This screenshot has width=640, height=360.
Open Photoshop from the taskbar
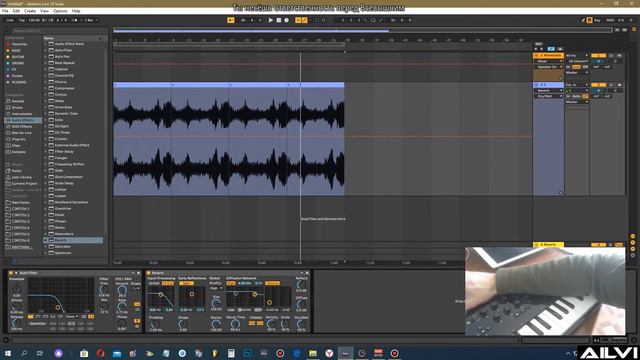coord(248,353)
